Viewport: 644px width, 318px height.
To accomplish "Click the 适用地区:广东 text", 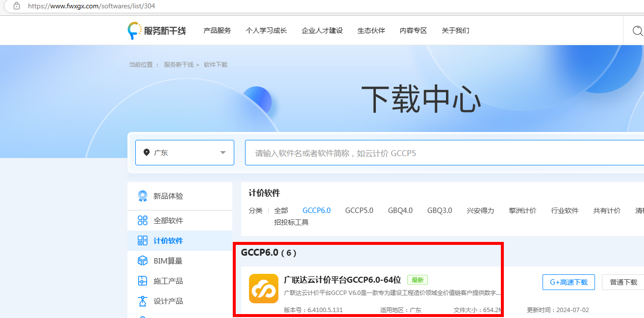I will (401, 310).
